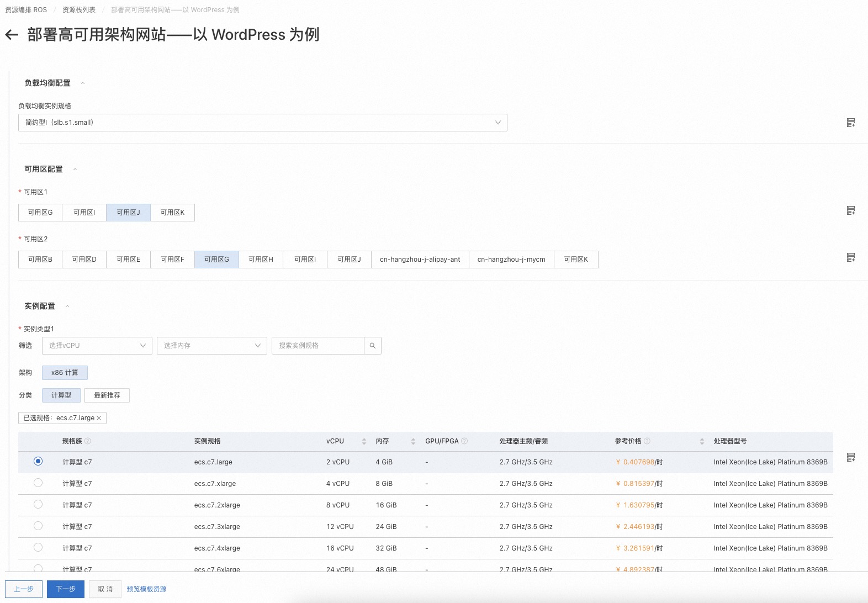Image resolution: width=868 pixels, height=603 pixels.
Task: Click the price ¥ 1.630795/时
Action: click(639, 505)
